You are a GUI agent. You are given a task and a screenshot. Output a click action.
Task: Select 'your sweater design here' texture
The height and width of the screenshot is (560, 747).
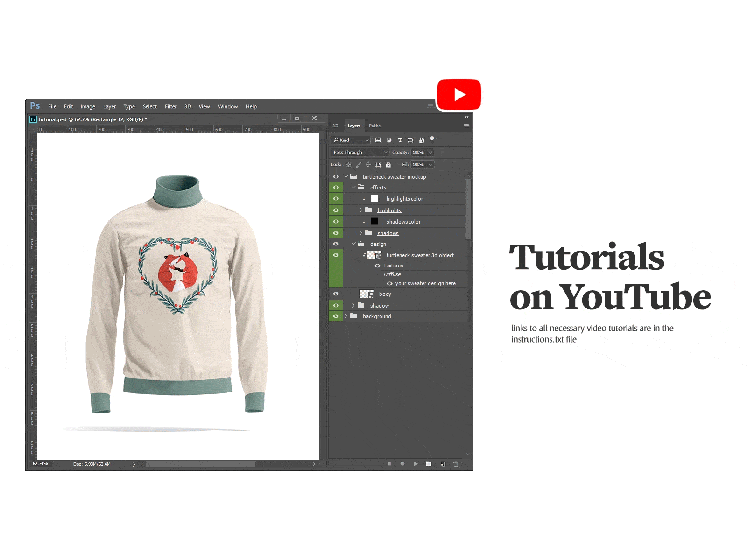coord(425,283)
